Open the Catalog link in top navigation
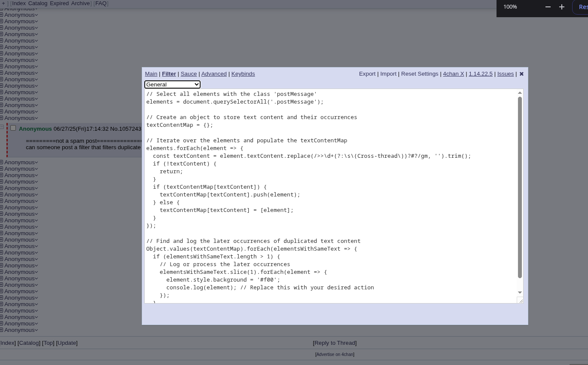The image size is (588, 365). point(38,3)
